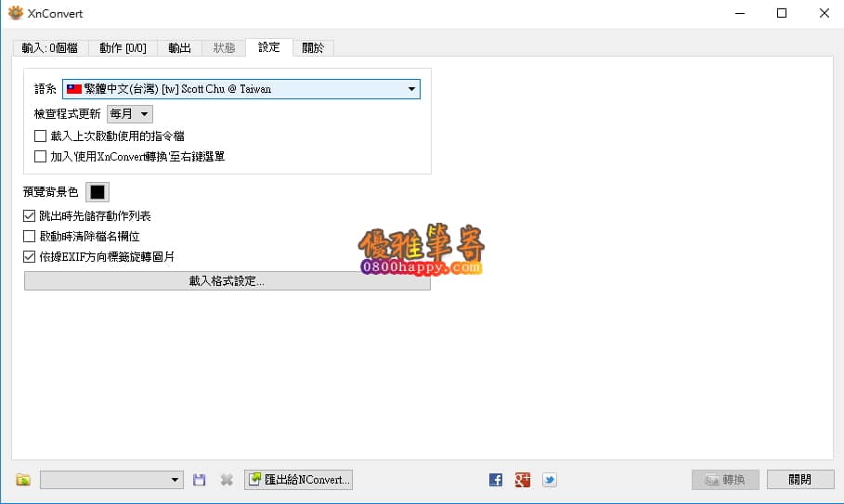844x504 pixels.
Task: Click the 匯出給NConvert... button
Action: (299, 479)
